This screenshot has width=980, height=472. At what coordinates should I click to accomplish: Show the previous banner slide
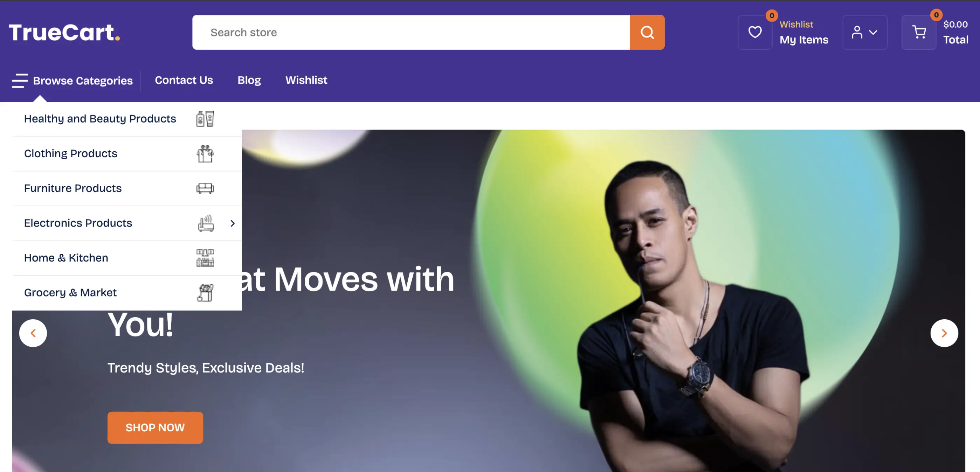coord(33,333)
